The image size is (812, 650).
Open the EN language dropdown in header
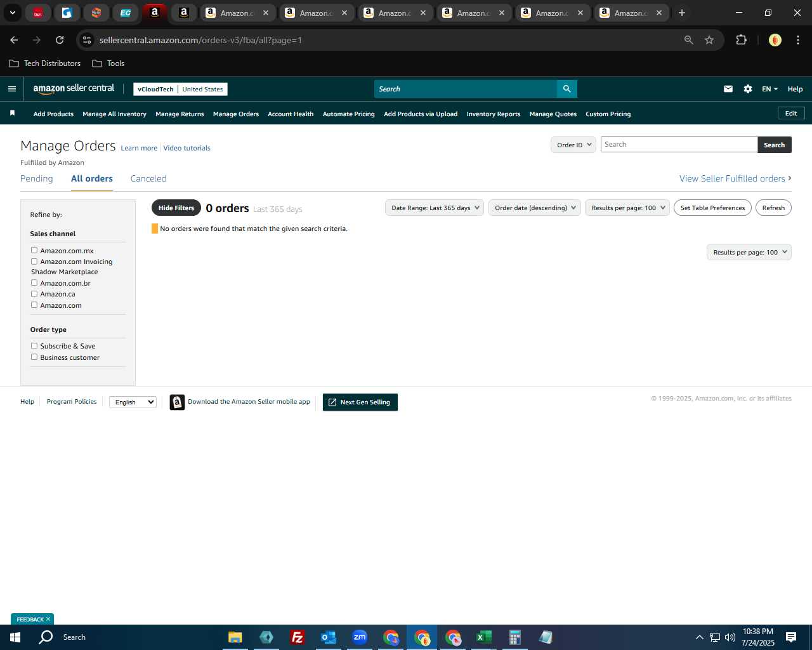click(x=769, y=89)
